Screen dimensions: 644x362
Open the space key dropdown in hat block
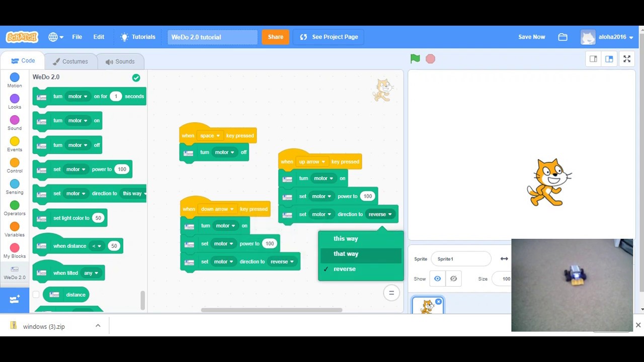[210, 136]
